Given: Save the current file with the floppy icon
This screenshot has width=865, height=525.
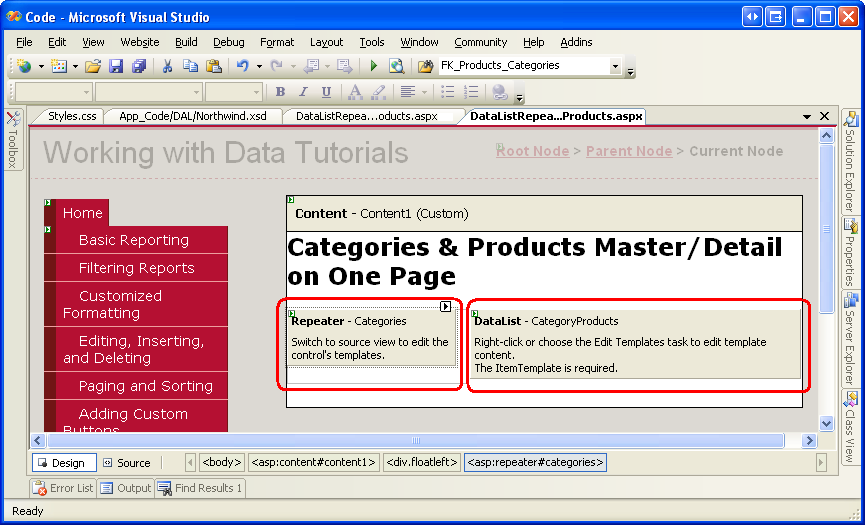Looking at the screenshot, I should click(116, 66).
